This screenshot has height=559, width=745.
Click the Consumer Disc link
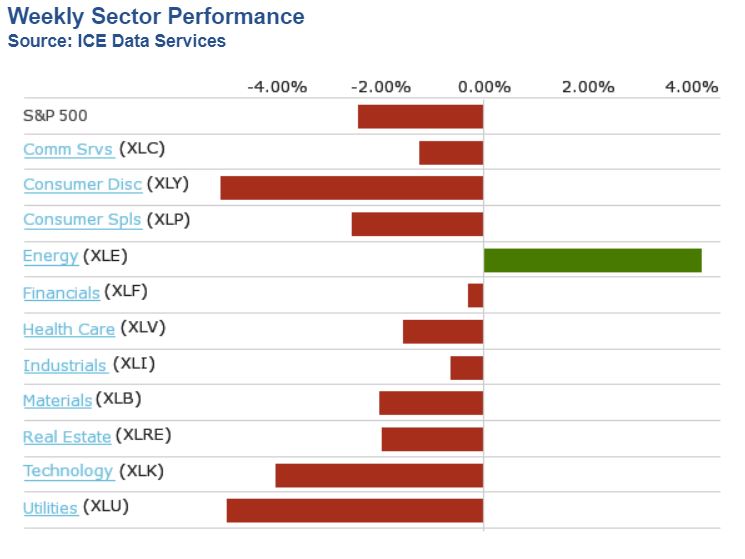tap(81, 184)
